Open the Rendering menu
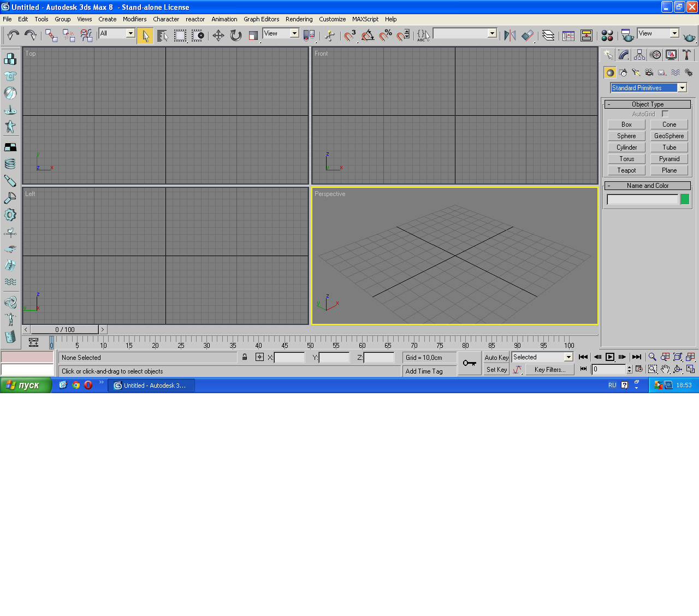The height and width of the screenshot is (616, 699). tap(299, 19)
